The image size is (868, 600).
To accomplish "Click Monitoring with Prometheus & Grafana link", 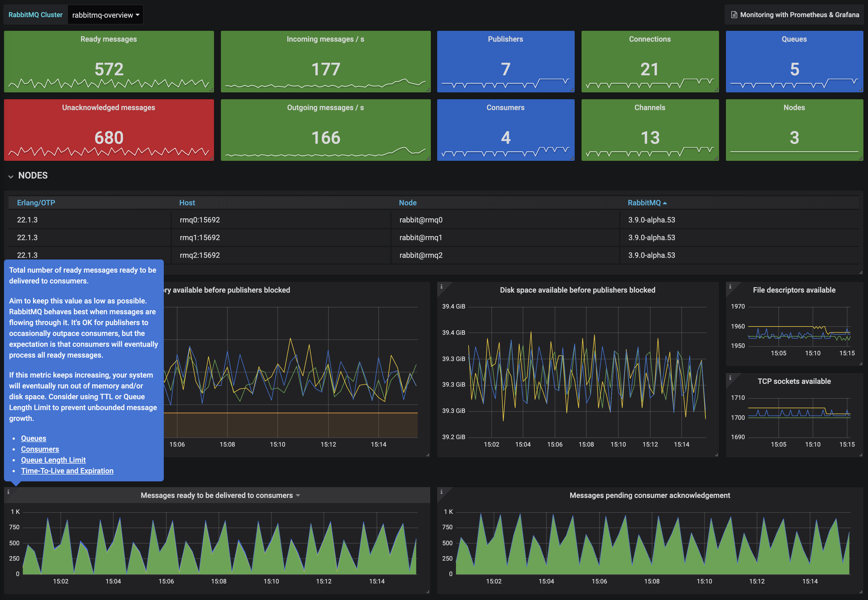I will [x=799, y=15].
